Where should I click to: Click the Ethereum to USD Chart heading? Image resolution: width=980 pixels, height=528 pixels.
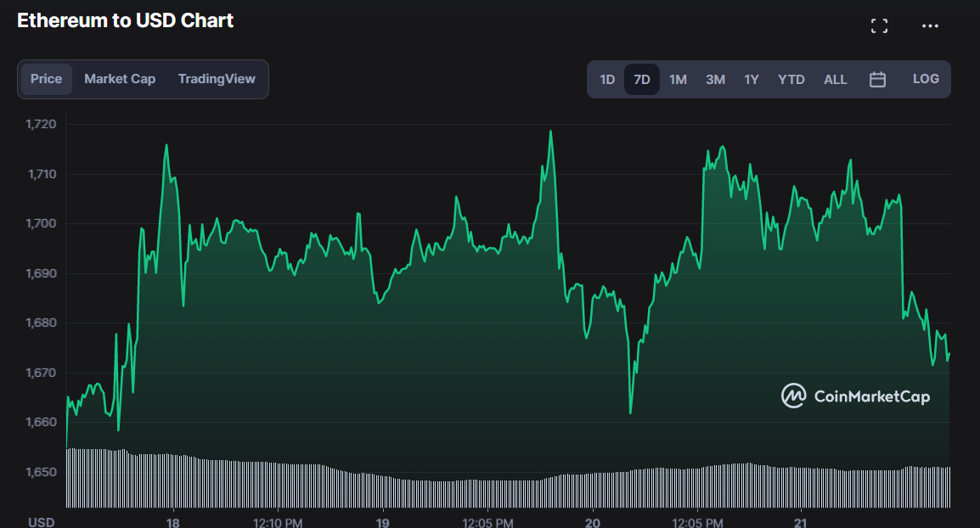[x=125, y=20]
